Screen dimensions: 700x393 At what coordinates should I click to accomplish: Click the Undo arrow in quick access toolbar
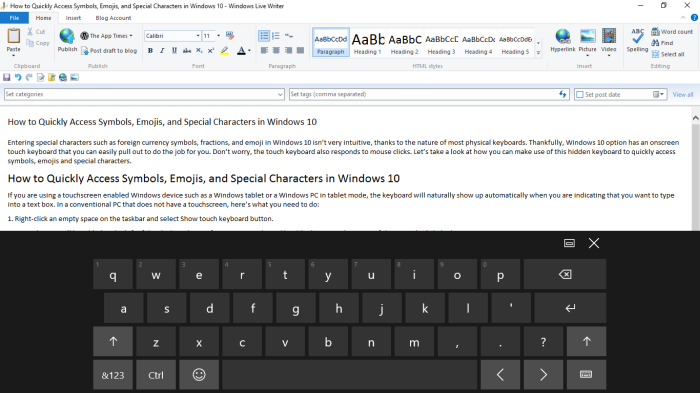click(x=18, y=77)
